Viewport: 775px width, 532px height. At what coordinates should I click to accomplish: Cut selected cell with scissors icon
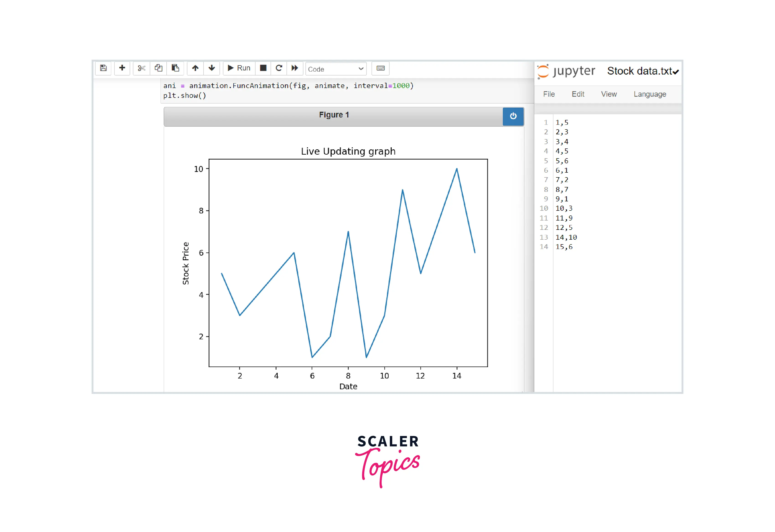(141, 68)
